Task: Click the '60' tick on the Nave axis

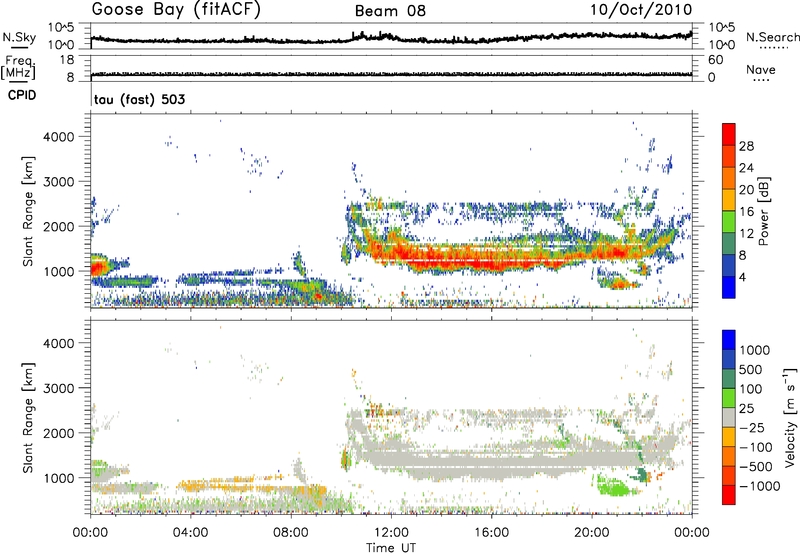Action: pyautogui.click(x=715, y=60)
